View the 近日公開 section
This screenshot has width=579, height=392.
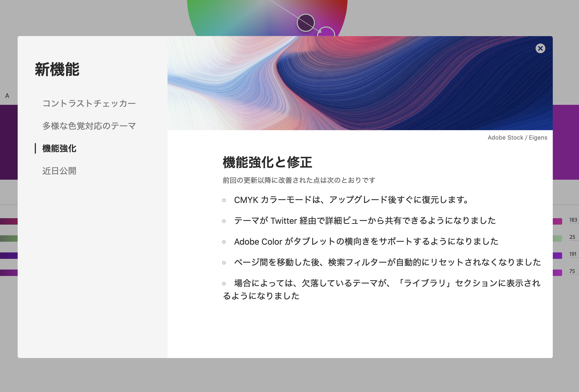59,171
